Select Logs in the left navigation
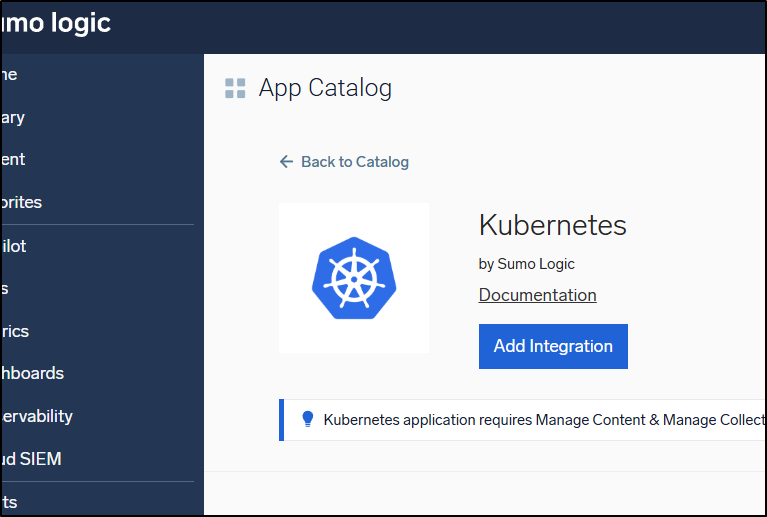Image resolution: width=767 pixels, height=517 pixels. tap(6, 288)
